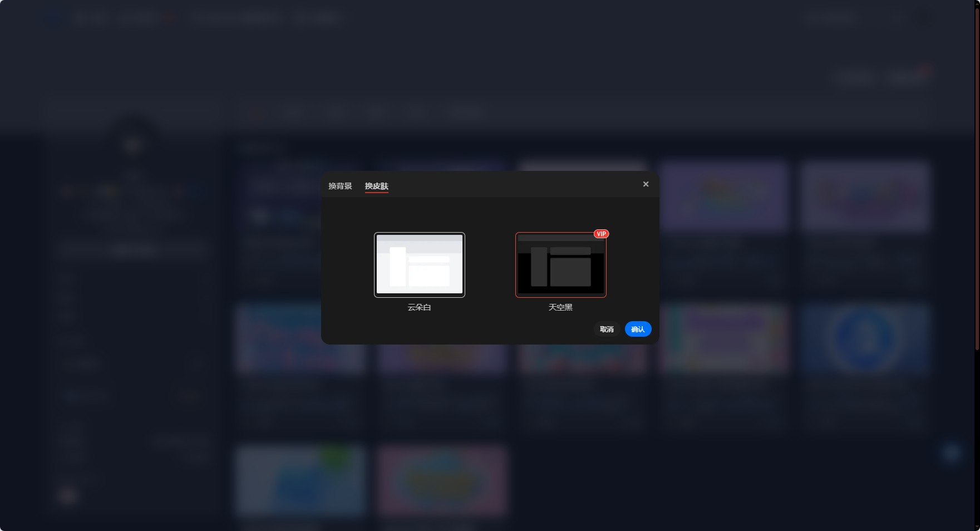The image size is (980, 531).
Task: Close the skin dialog with the X
Action: 646,184
